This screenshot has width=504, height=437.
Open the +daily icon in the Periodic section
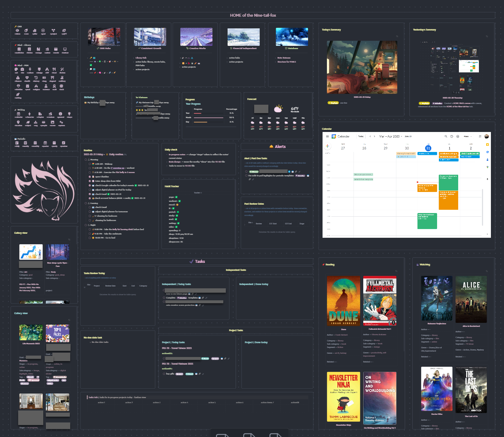[17, 143]
